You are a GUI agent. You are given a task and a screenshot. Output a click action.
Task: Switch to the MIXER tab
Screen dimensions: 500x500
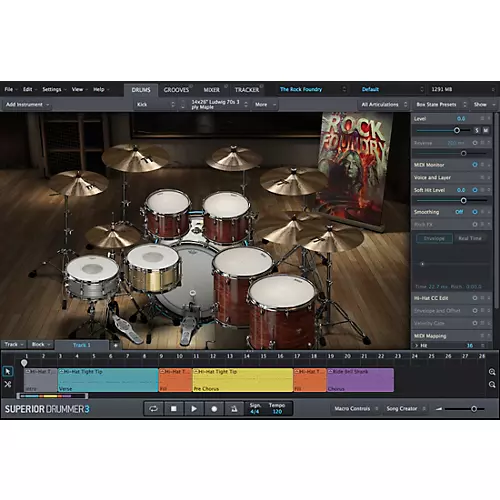coord(212,90)
